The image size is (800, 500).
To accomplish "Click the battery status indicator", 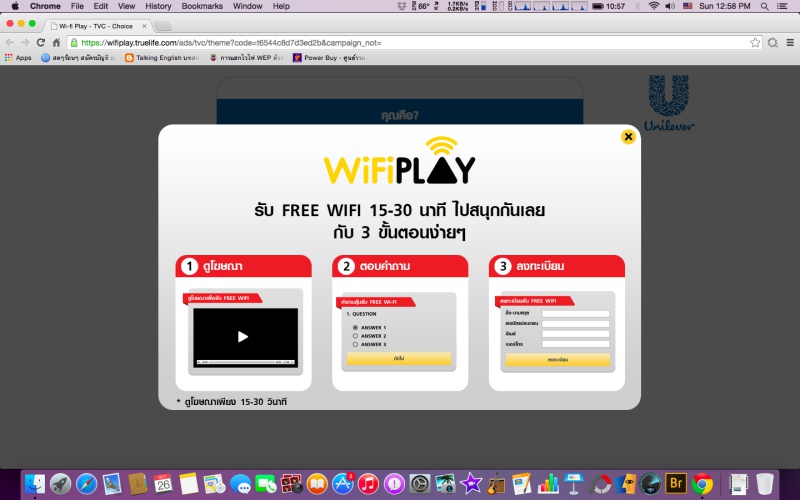I will [x=597, y=6].
